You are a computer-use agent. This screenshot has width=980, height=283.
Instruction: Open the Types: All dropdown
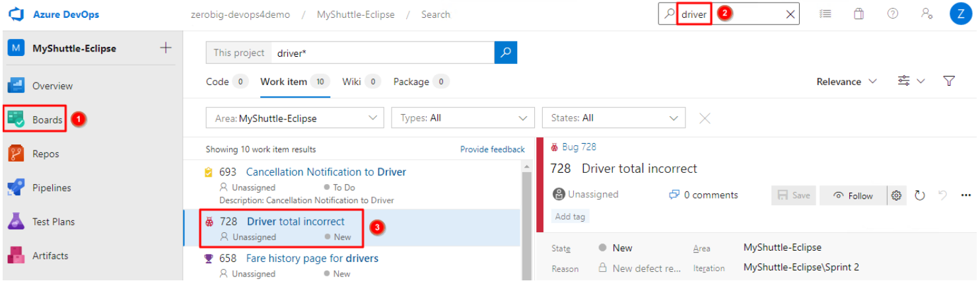(x=463, y=118)
